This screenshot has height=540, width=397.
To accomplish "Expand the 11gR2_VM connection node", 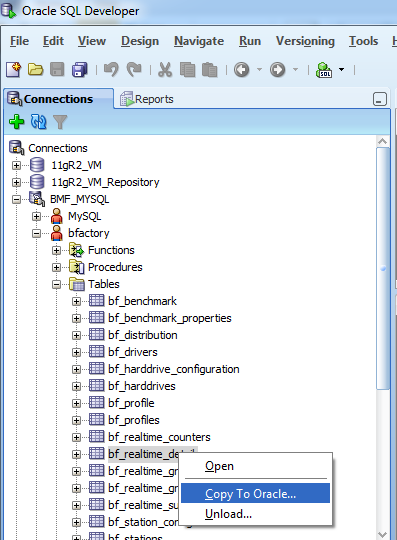I will pos(16,165).
